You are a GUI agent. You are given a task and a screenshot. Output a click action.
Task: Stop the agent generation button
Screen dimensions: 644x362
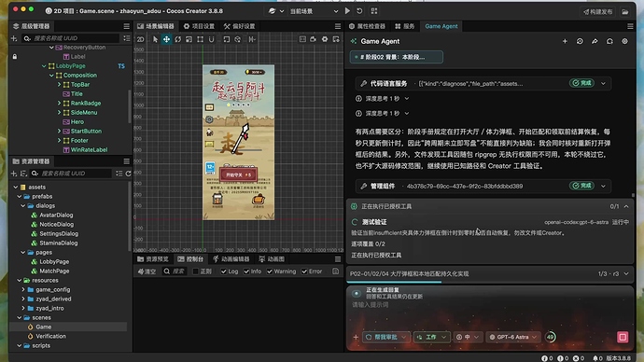point(623,338)
